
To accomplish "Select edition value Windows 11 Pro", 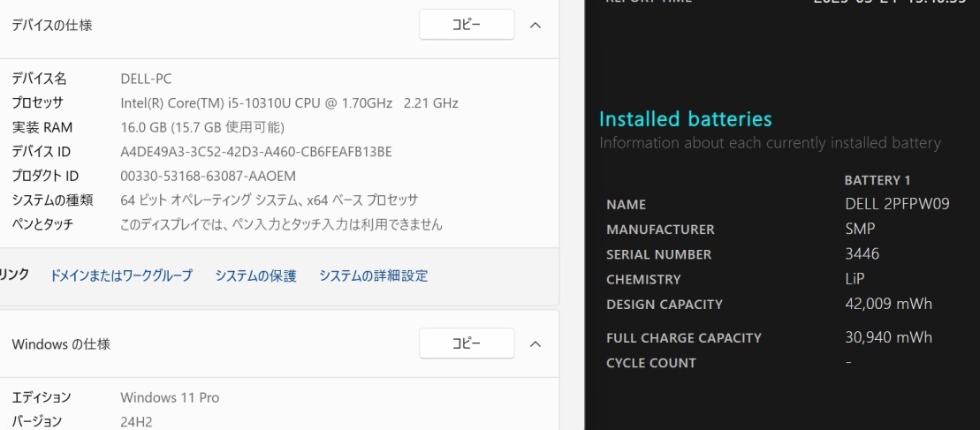I will tap(170, 397).
